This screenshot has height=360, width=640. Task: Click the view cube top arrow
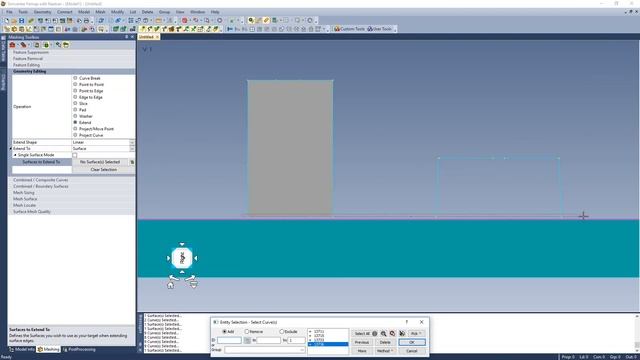point(182,244)
